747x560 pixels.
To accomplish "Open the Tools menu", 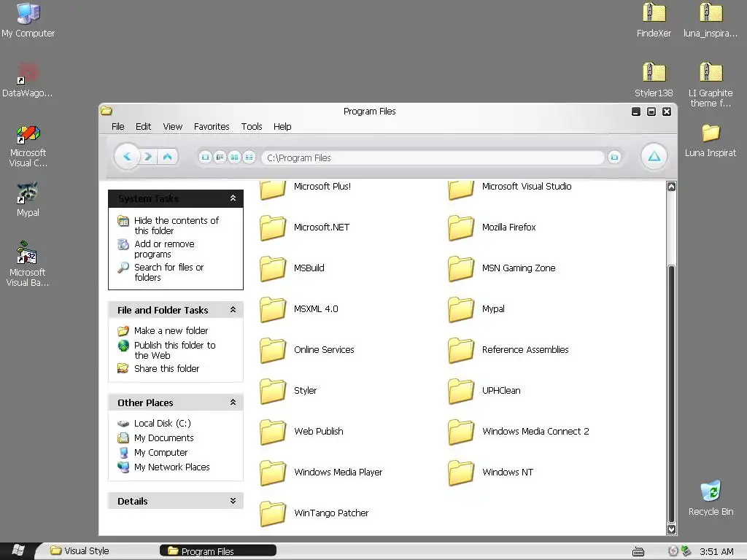I will (252, 127).
